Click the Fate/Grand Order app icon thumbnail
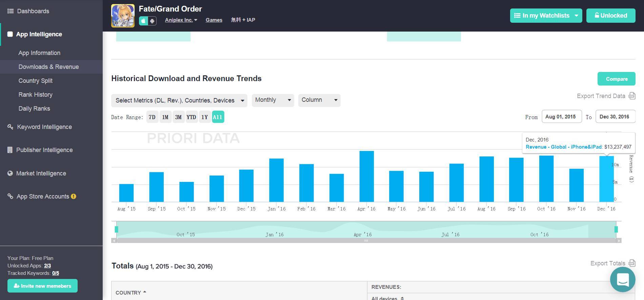 (x=123, y=16)
